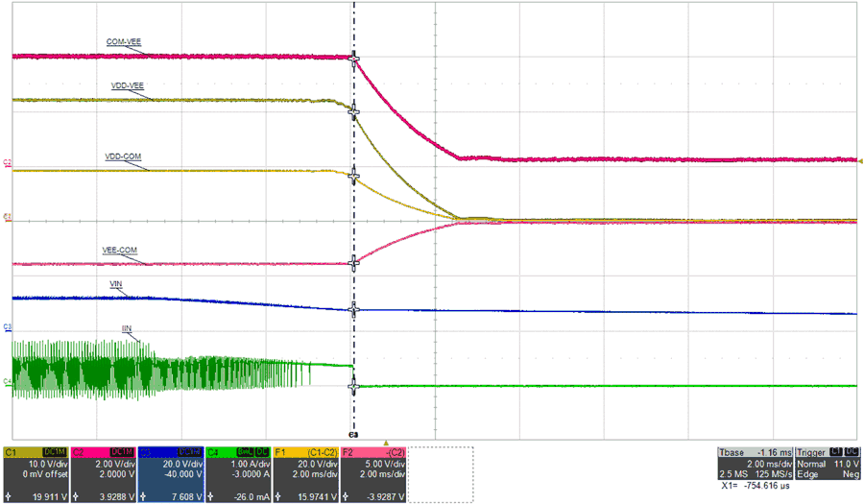Click the cursor marker on VDD-VEE trace
Image resolution: width=864 pixels, height=504 pixels.
(x=353, y=111)
